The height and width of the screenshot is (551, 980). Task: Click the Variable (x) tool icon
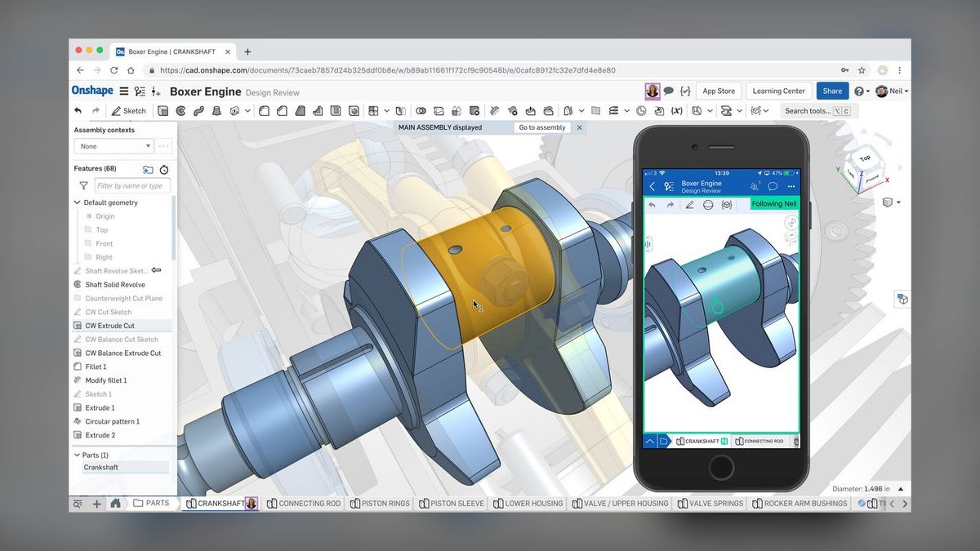[x=676, y=111]
